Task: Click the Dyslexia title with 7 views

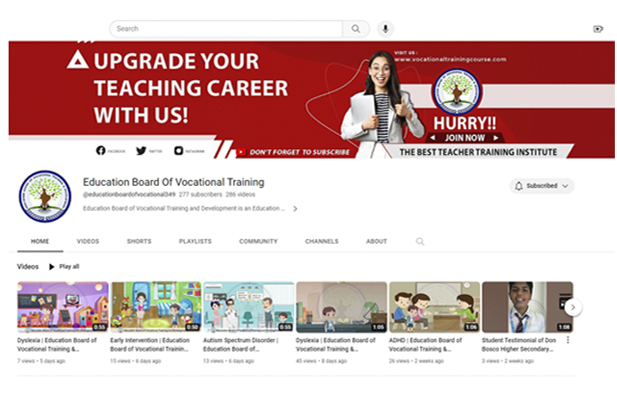Action: point(57,345)
